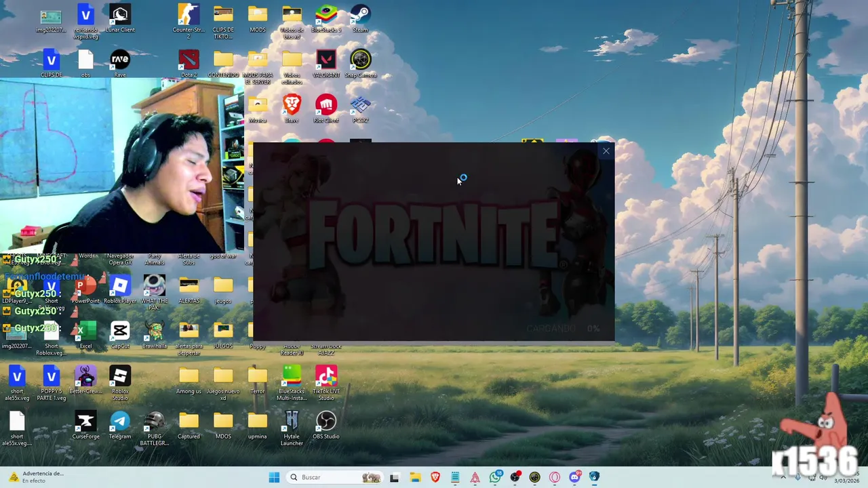This screenshot has height=488, width=868.
Task: Select the Among us folder
Action: (189, 380)
